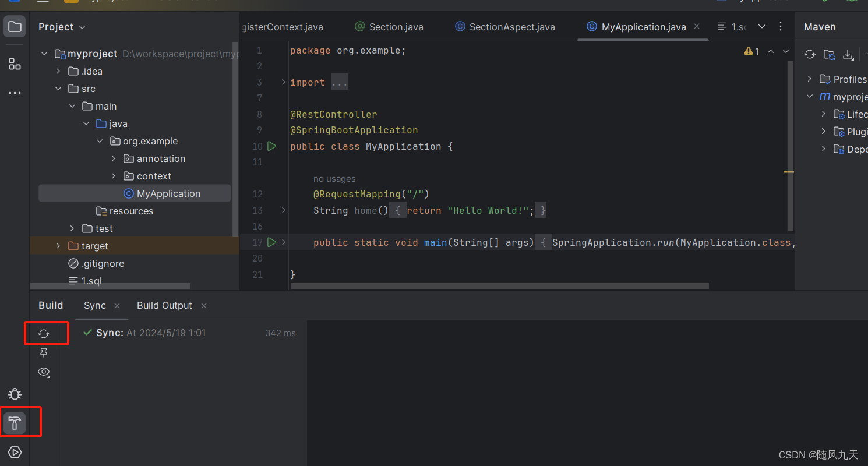Unfold main method fold arrow at line 17
This screenshot has width=868, height=466.
(x=284, y=242)
